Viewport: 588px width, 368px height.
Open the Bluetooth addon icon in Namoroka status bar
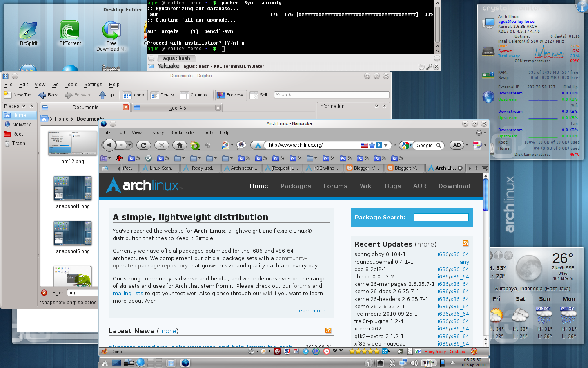coord(385,351)
